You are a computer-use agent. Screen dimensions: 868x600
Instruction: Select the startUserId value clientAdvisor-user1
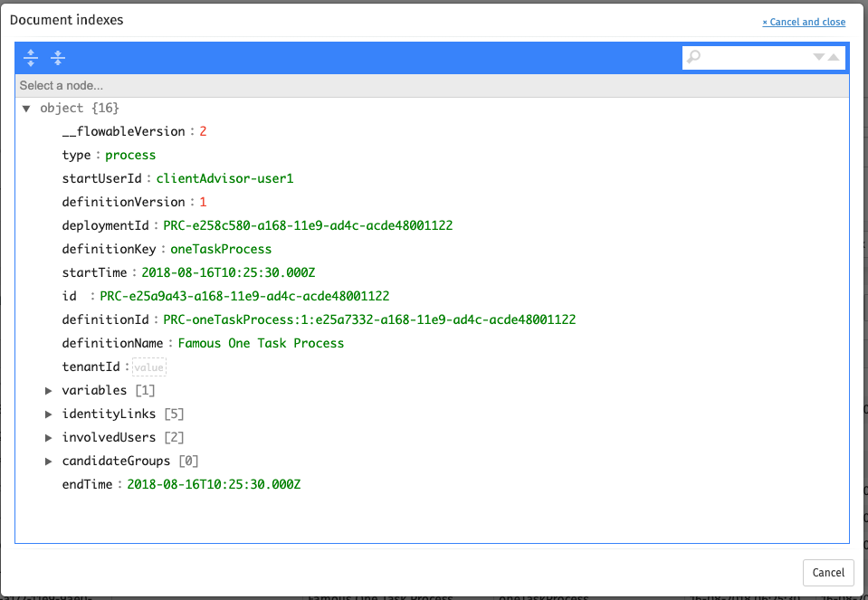224,179
